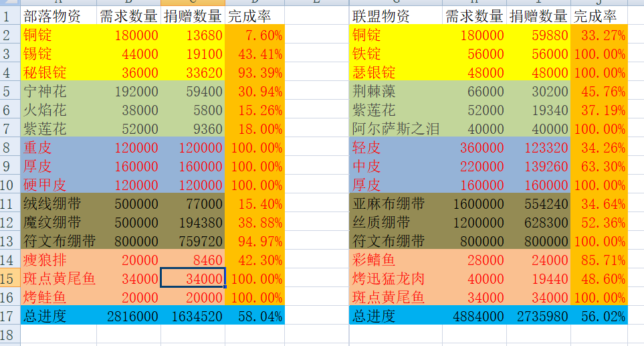Click the cell with value 759720
The height and width of the screenshot is (346, 644).
click(x=193, y=241)
